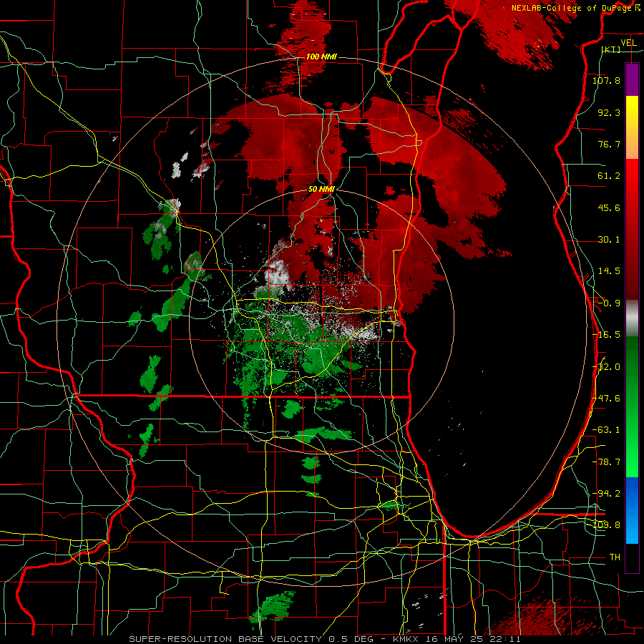
Task: Click the 61.2 legend value
Action: 609,176
